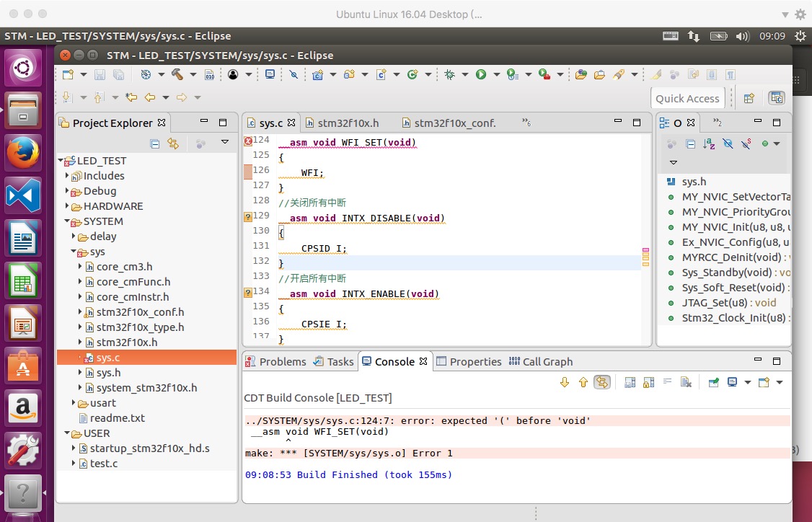812x522 pixels.
Task: Open Firefox from the Ubuntu launcher
Action: 23,154
